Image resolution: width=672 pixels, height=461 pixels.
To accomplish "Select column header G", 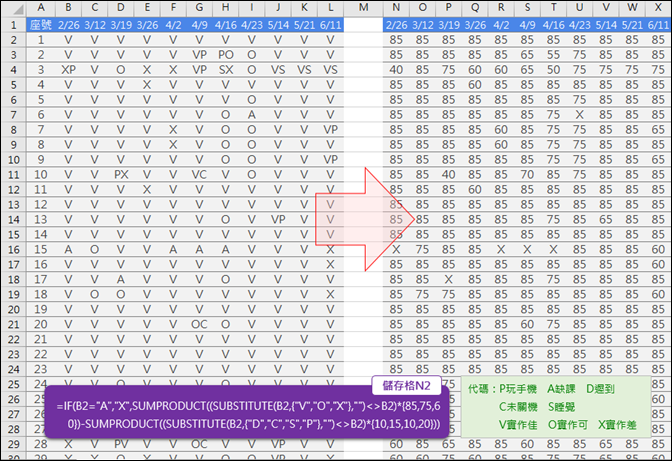I will coord(199,8).
